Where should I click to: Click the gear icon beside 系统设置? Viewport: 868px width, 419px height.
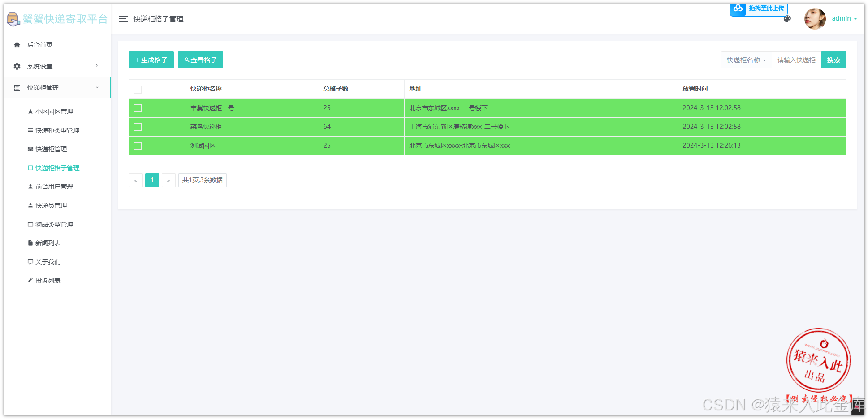pyautogui.click(x=17, y=66)
